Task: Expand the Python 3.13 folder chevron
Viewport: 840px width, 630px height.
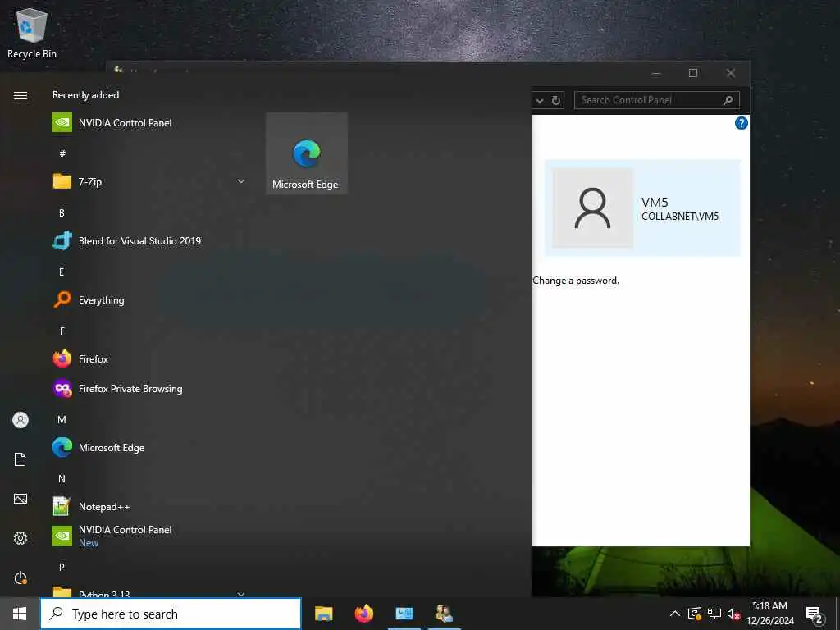Action: [241, 594]
